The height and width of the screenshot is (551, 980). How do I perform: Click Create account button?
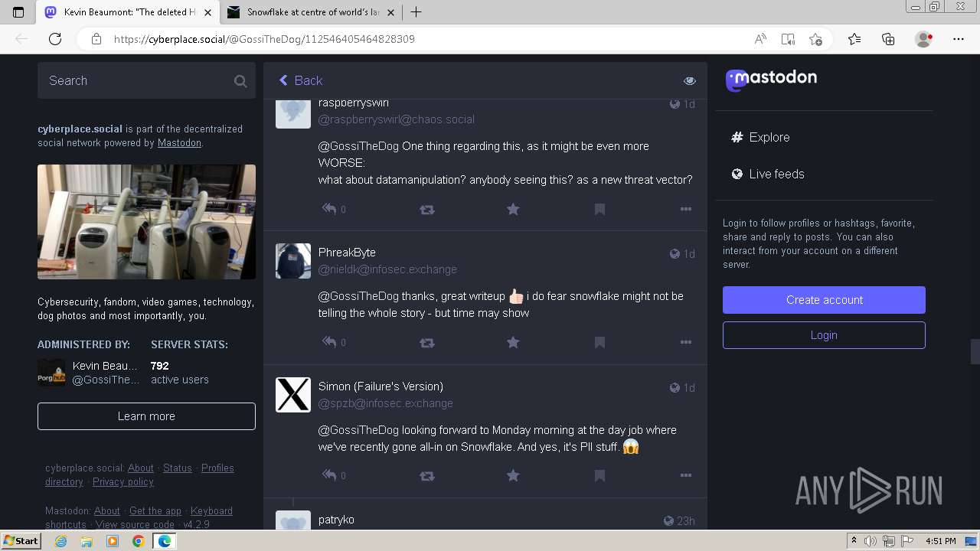pos(824,300)
